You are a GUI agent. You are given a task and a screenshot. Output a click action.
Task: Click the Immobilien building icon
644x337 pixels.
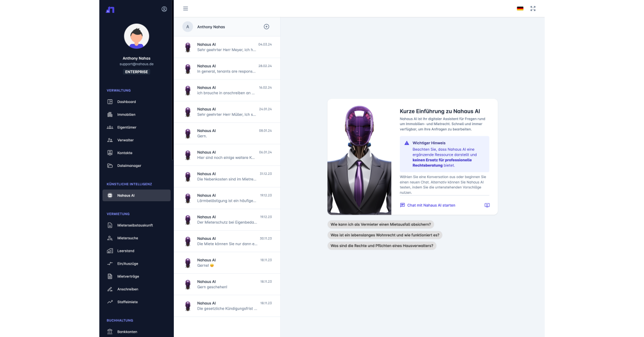[x=110, y=114]
